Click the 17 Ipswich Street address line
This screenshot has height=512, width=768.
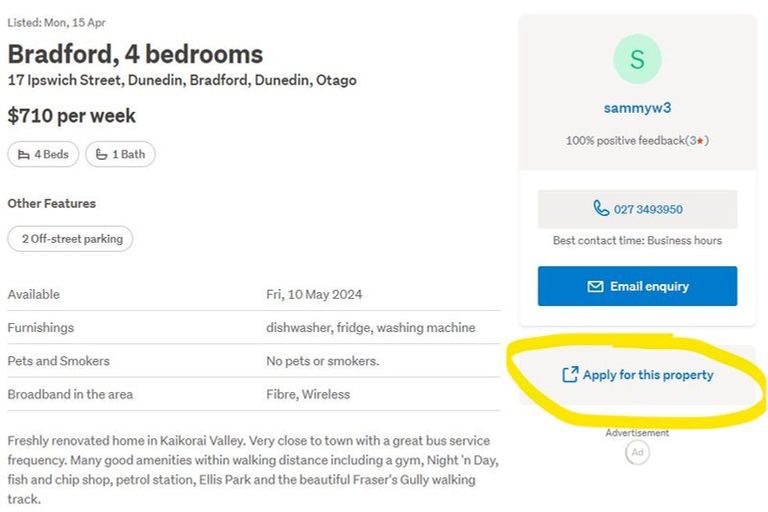pos(181,80)
